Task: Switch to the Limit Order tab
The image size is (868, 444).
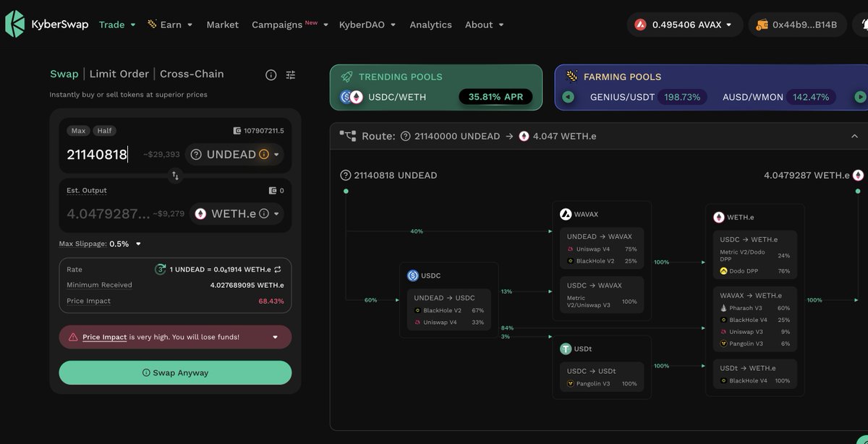Action: tap(119, 74)
